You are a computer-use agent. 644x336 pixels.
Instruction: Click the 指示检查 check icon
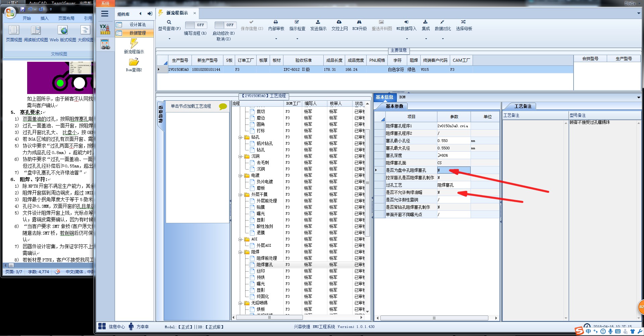pyautogui.click(x=297, y=22)
